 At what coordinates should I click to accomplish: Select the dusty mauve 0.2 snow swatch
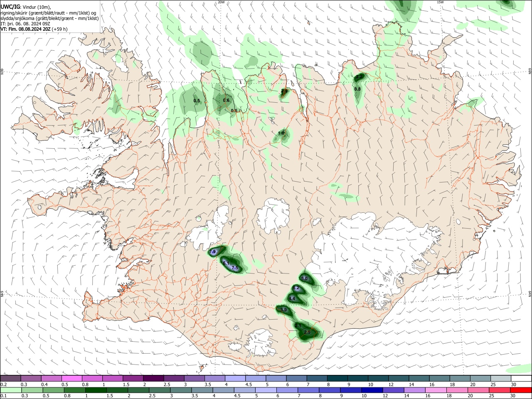[10, 378]
